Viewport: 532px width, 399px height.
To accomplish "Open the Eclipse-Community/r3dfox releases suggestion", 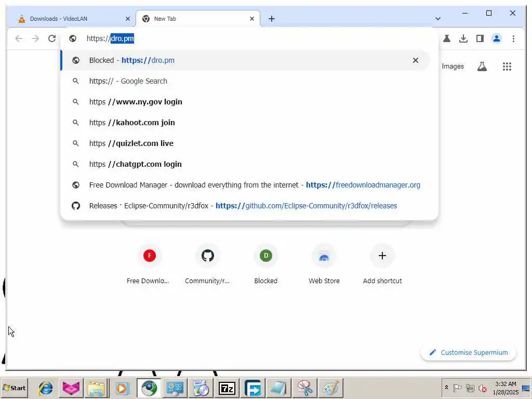I will (x=245, y=206).
